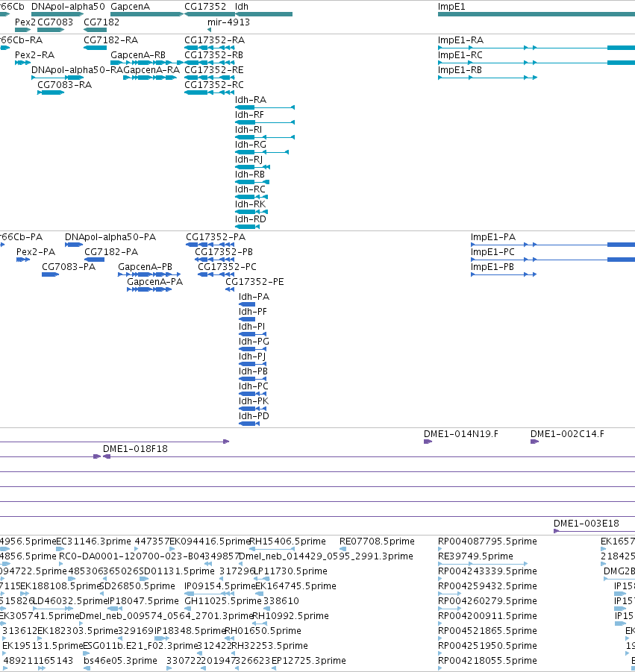Open protein label ImpE1-PC
Viewport: 635px width, 672px height.
point(492,252)
